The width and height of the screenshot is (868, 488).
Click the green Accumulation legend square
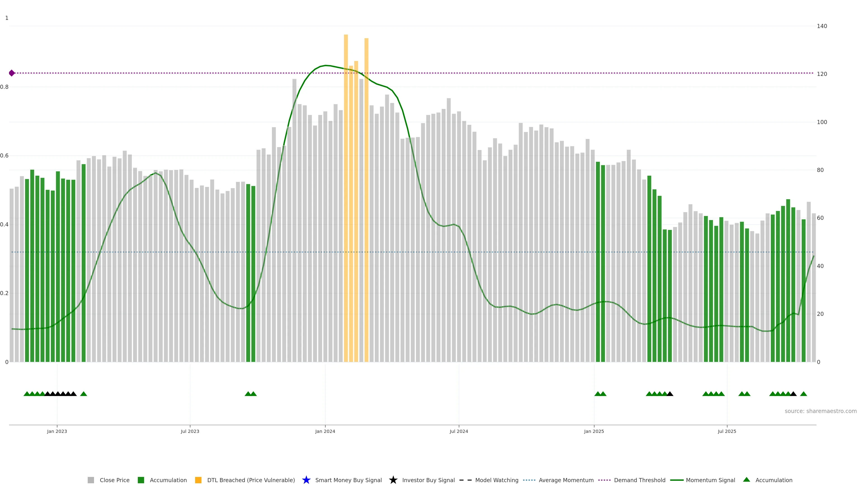click(141, 480)
